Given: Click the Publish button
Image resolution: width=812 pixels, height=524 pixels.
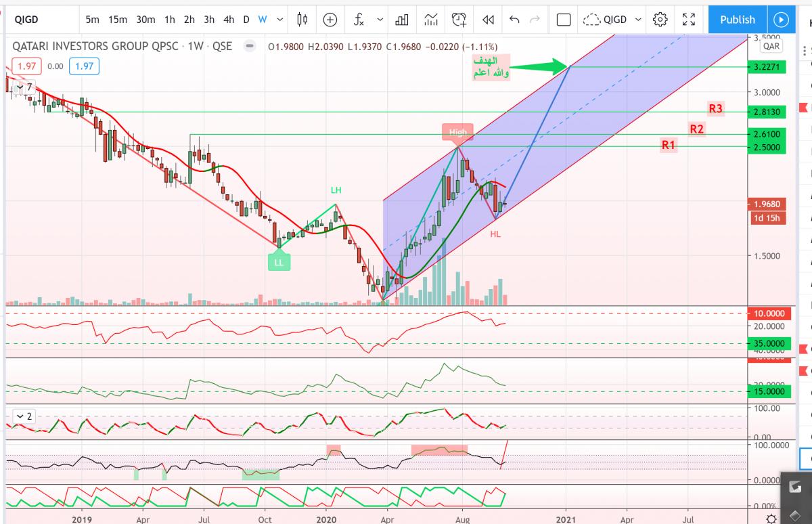Looking at the screenshot, I should 738,20.
